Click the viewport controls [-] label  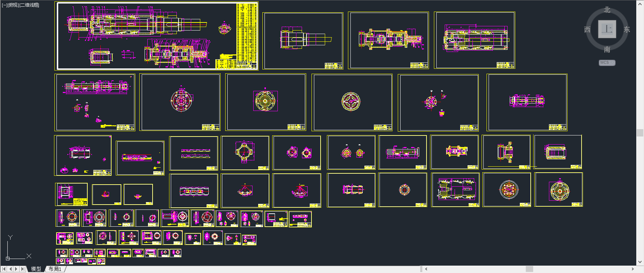tap(5, 5)
